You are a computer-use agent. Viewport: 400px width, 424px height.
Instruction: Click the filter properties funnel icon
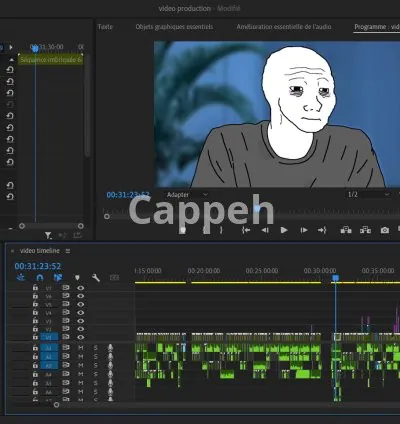click(48, 236)
